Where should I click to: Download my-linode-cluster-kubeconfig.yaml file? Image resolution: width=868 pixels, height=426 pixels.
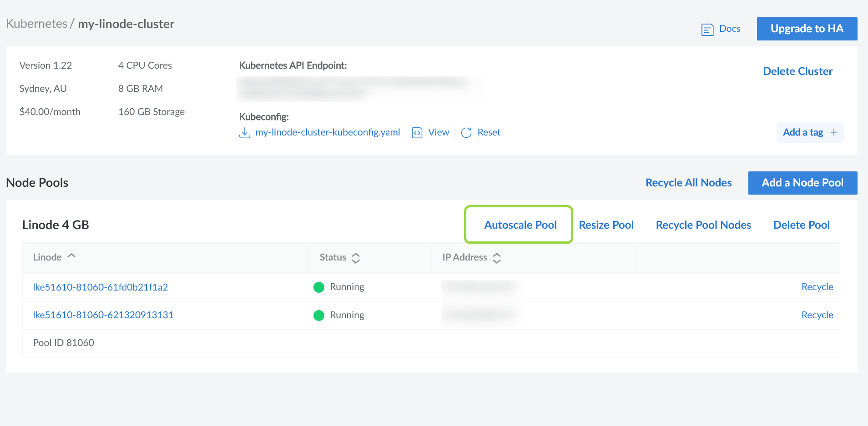pos(328,132)
